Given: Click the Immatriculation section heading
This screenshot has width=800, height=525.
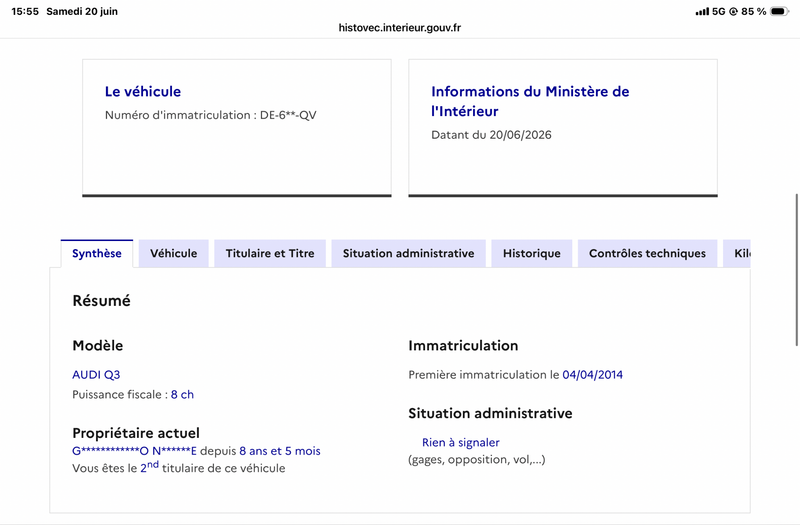Looking at the screenshot, I should coord(463,345).
